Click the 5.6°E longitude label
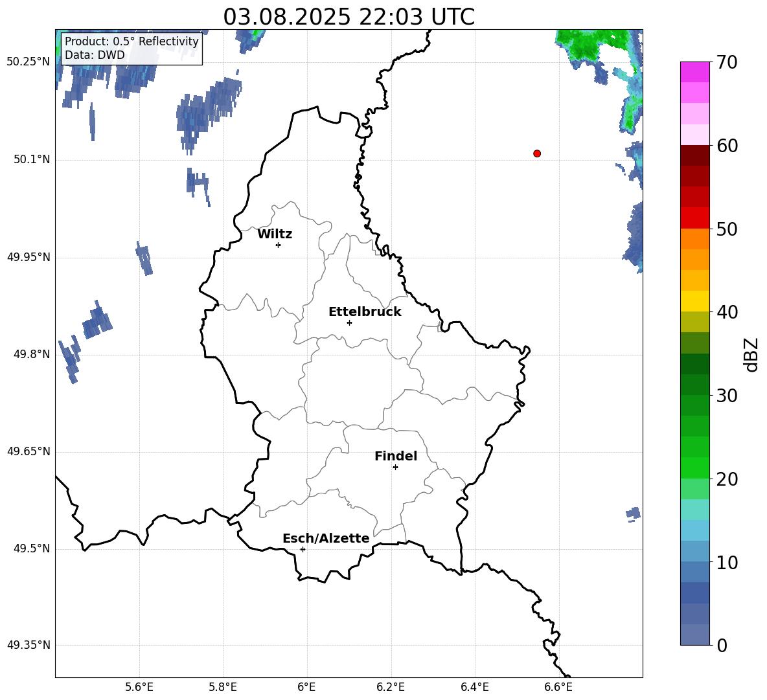This screenshot has width=767, height=700. click(x=139, y=687)
